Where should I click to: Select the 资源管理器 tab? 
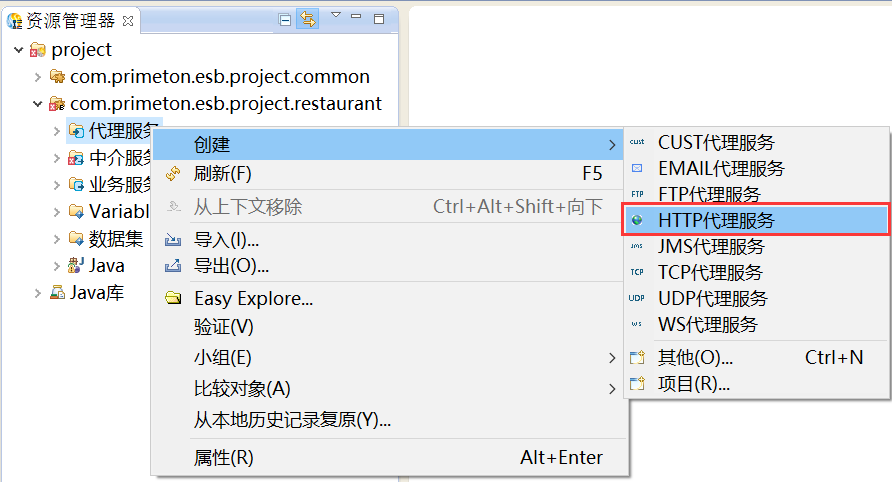tap(71, 21)
